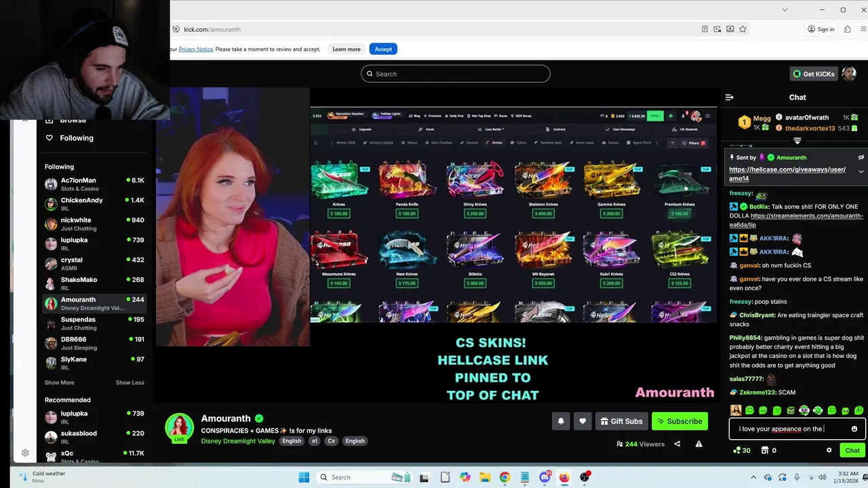Collapse chat panel with arrow icon

pos(730,98)
